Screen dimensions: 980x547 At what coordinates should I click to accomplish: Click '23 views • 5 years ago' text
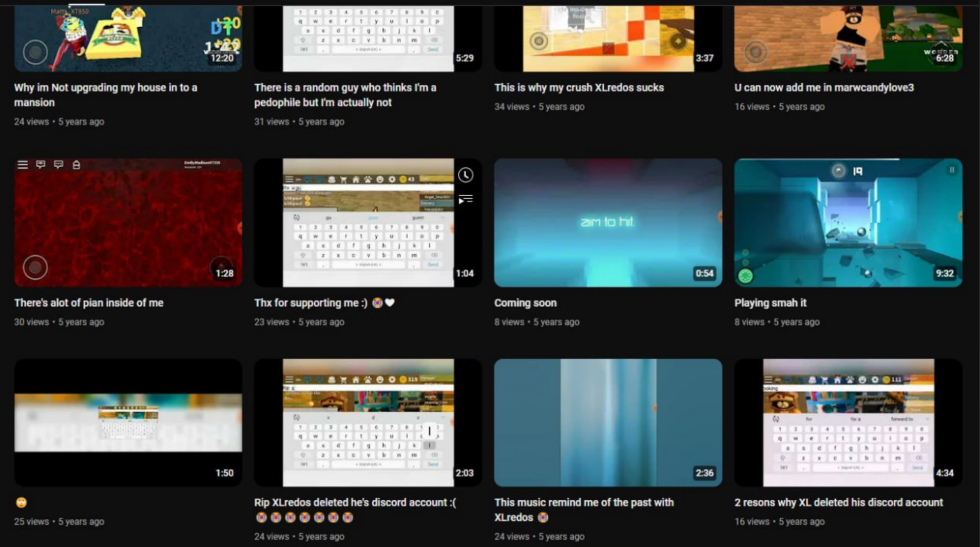pos(299,322)
